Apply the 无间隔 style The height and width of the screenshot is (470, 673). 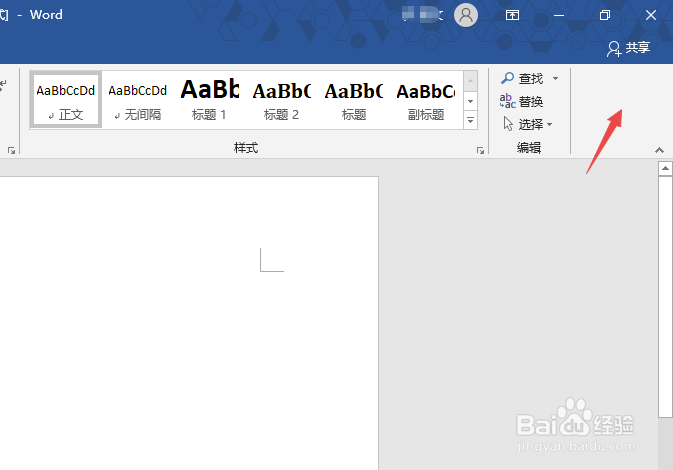click(x=137, y=100)
